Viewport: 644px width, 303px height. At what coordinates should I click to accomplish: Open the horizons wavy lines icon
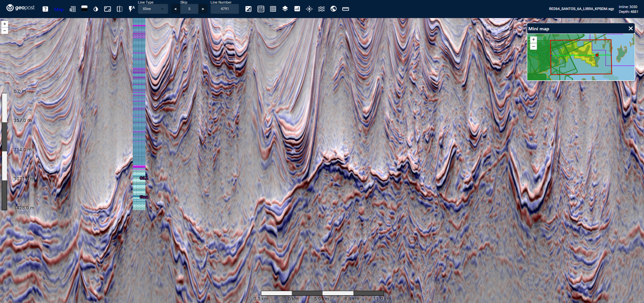pyautogui.click(x=321, y=9)
